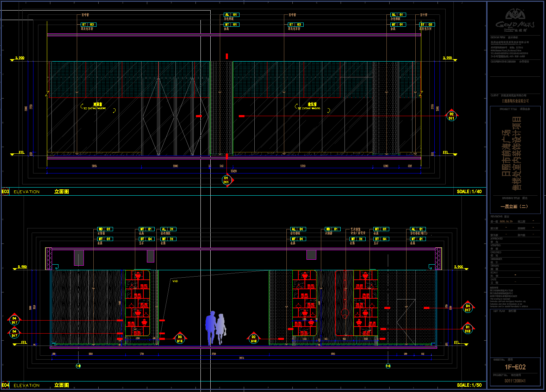Select the WD 01 tag at bottom-left elevation
The height and width of the screenshot is (392, 546).
point(105,229)
